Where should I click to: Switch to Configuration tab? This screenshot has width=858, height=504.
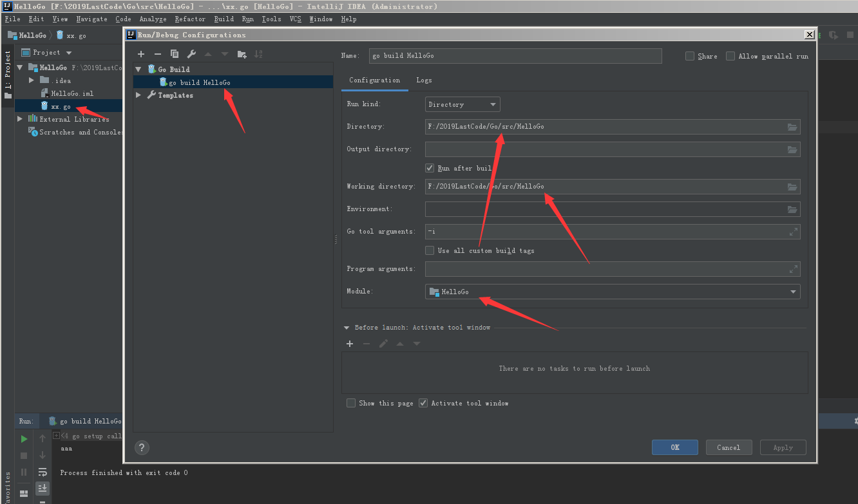[374, 80]
